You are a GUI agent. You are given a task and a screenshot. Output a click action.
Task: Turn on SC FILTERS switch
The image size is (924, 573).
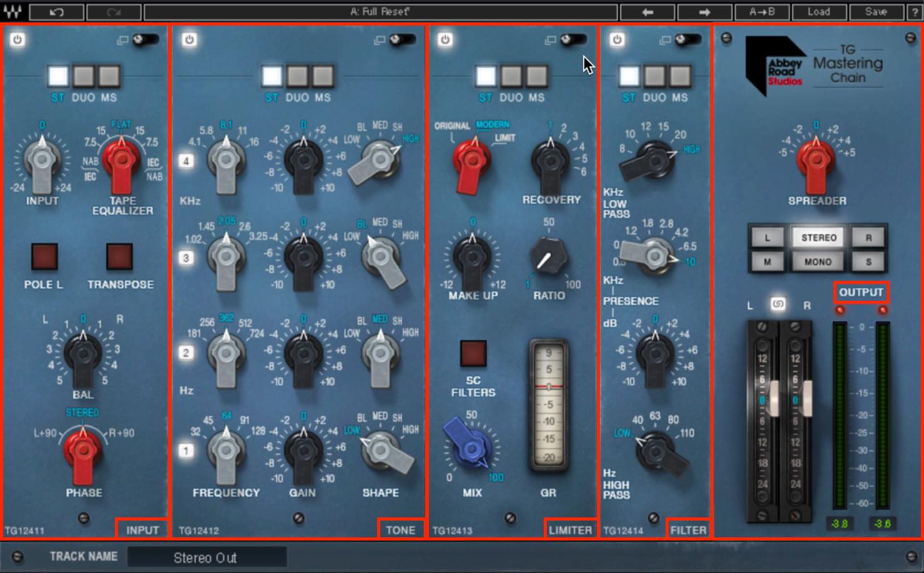point(473,353)
